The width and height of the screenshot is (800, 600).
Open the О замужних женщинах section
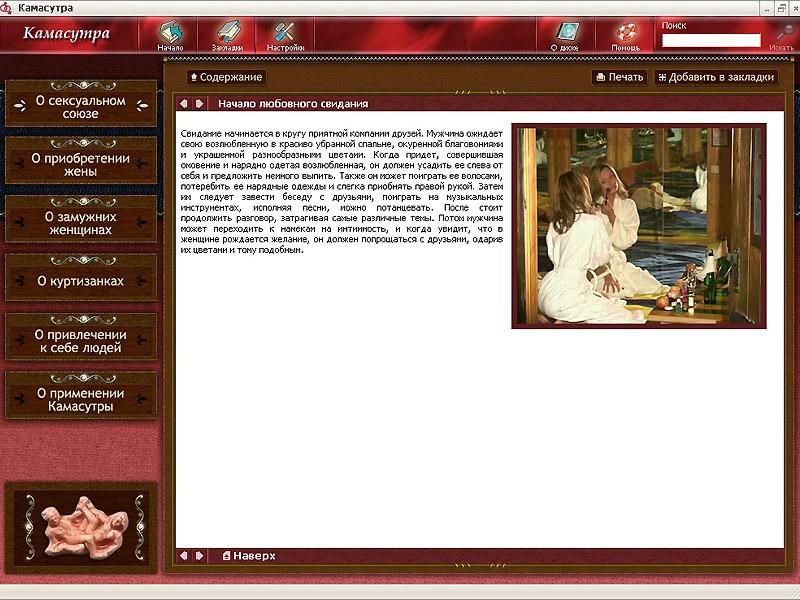click(81, 222)
